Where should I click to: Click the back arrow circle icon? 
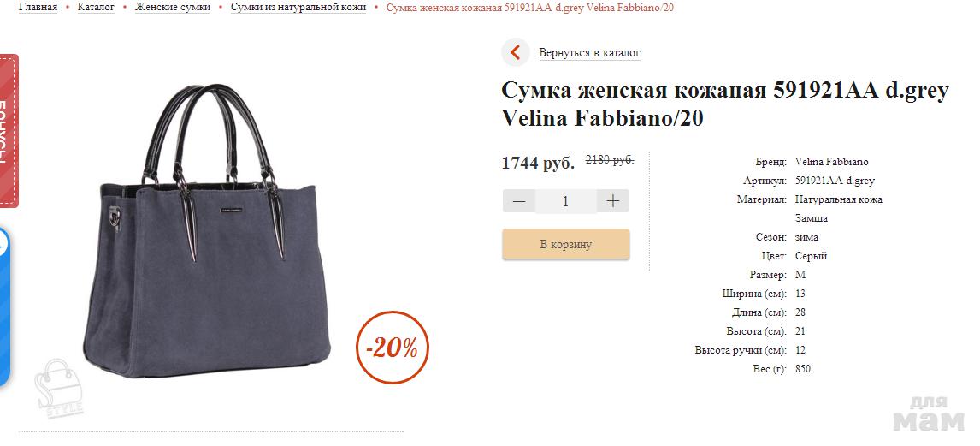(515, 52)
